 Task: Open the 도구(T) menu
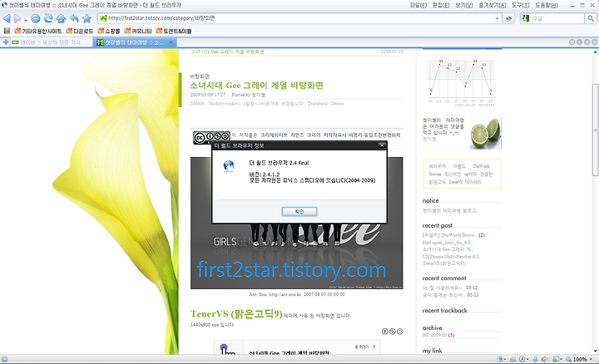pyautogui.click(x=520, y=5)
